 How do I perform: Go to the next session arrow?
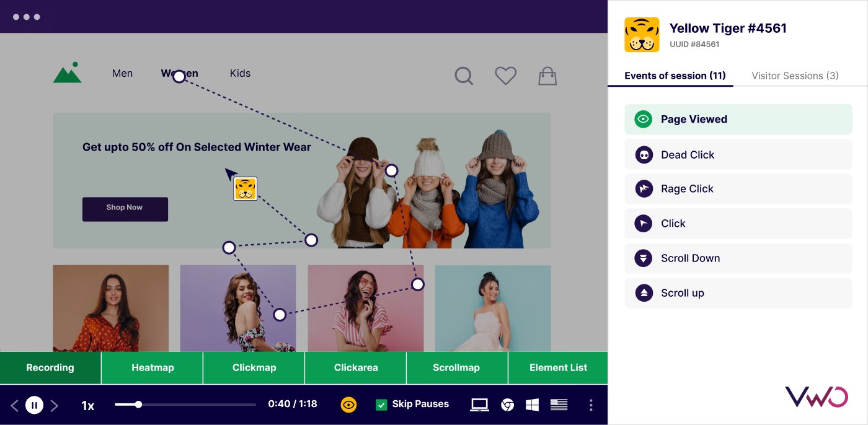54,405
